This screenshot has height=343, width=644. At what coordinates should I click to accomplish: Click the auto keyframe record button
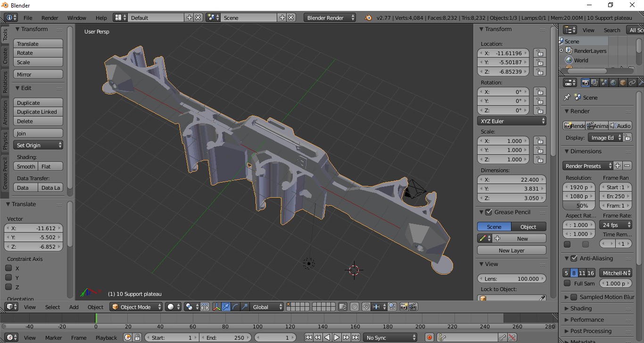(x=429, y=337)
